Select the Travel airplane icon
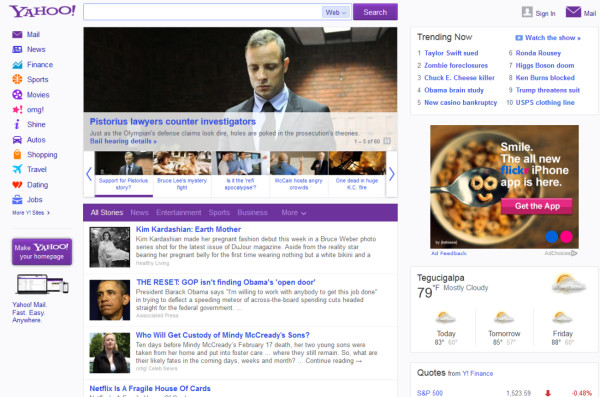This screenshot has height=397, width=600. pos(17,169)
